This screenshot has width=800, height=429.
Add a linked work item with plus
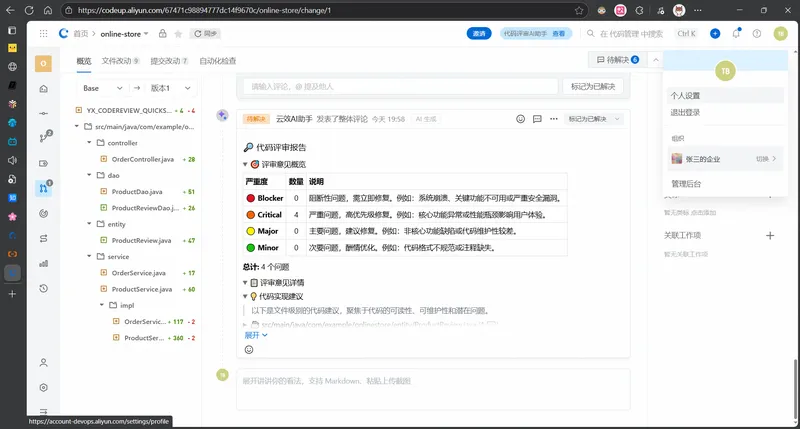click(770, 235)
